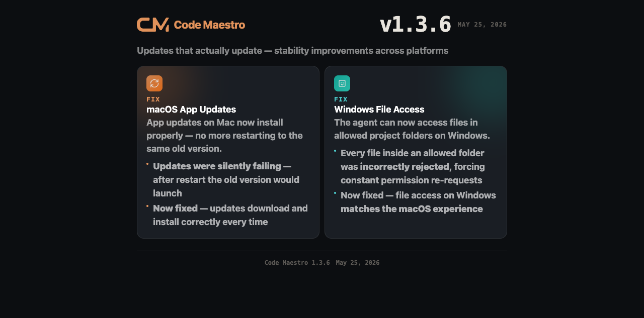Click the orange refresh icon on macOS card
644x318 pixels.
(x=154, y=83)
